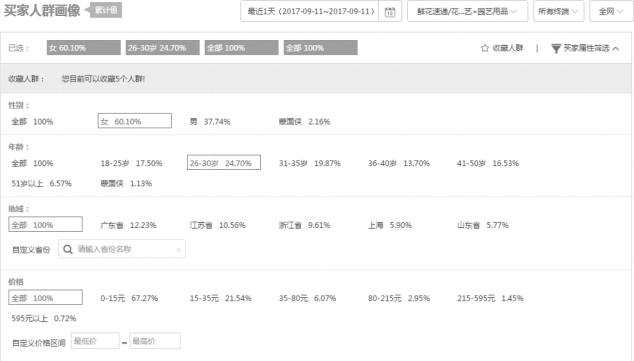Click the 累计值 label tag
This screenshot has width=634, height=361.
106,10
